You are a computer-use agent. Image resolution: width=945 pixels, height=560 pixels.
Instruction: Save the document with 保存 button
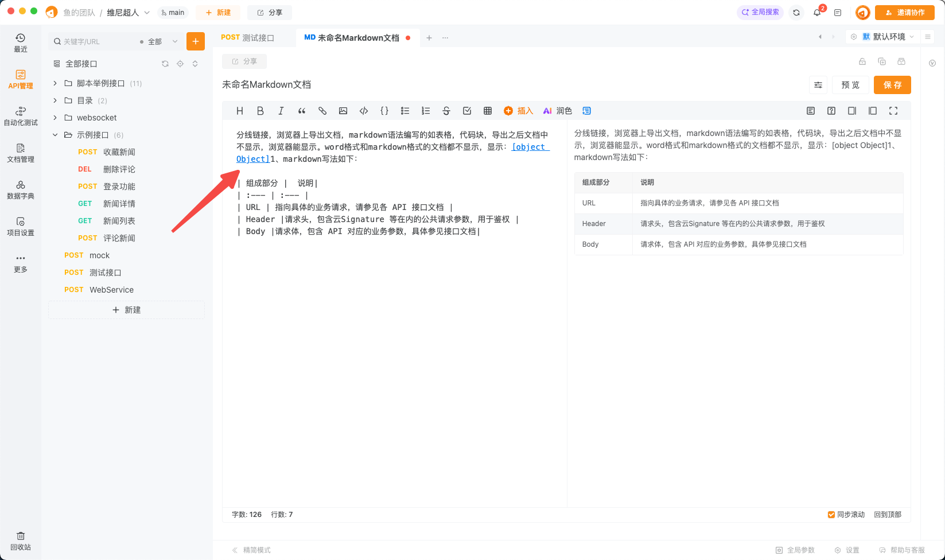point(892,84)
